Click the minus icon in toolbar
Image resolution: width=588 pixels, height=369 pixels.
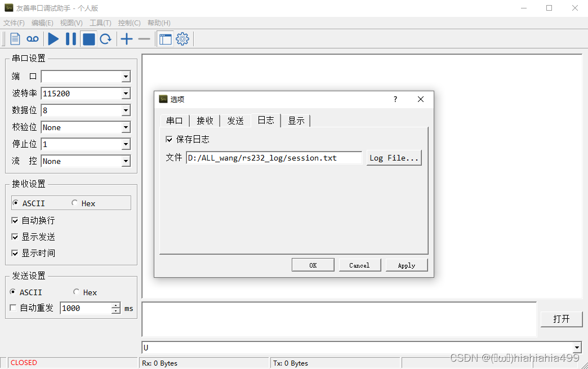point(144,39)
